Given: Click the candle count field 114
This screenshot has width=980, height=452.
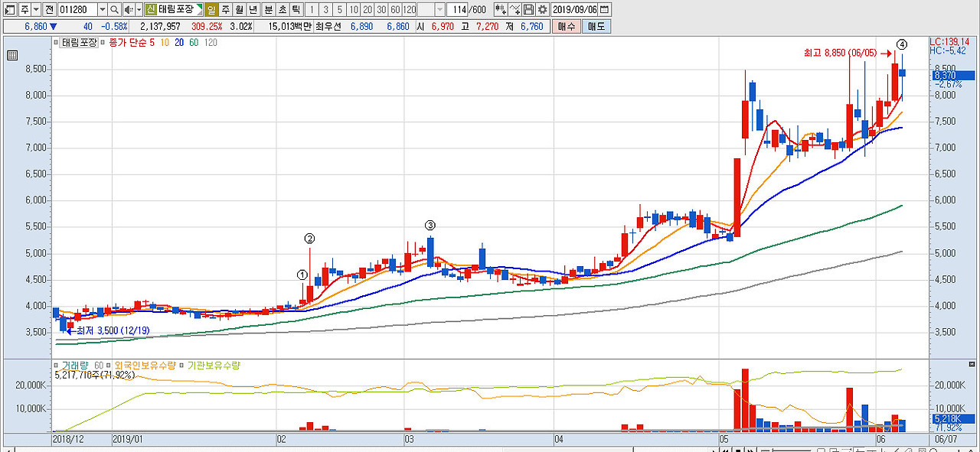Looking at the screenshot, I should [457, 10].
